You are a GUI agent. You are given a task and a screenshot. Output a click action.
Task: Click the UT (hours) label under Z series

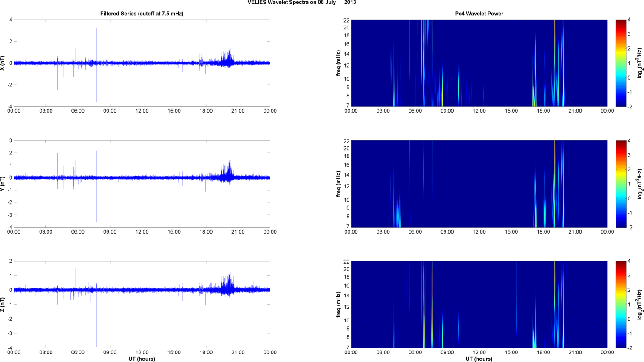click(x=142, y=359)
